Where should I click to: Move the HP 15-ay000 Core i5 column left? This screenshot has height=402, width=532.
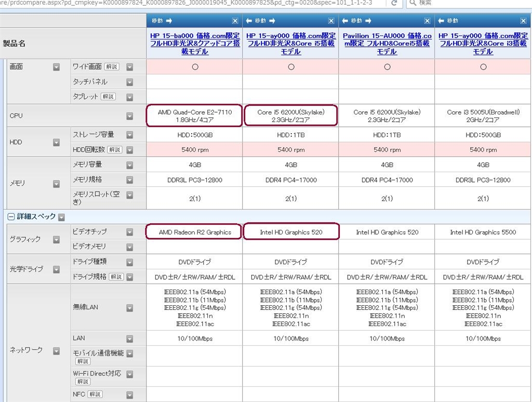pos(249,21)
